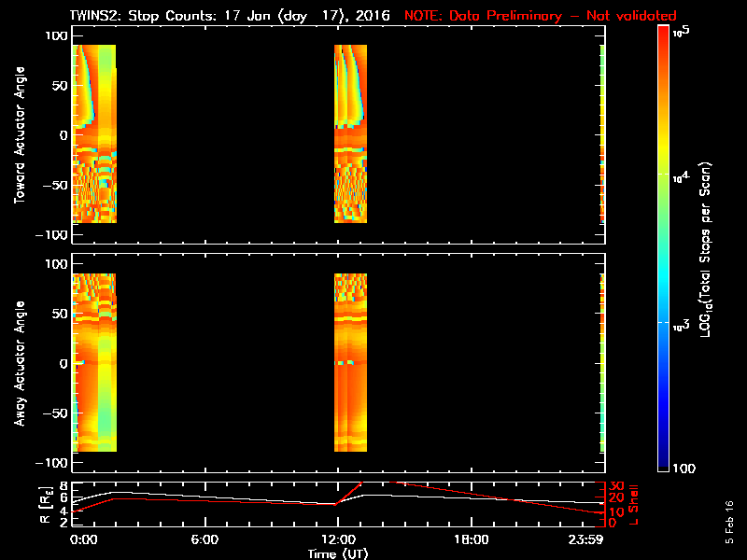Select the 18:00 time tick label

click(471, 540)
